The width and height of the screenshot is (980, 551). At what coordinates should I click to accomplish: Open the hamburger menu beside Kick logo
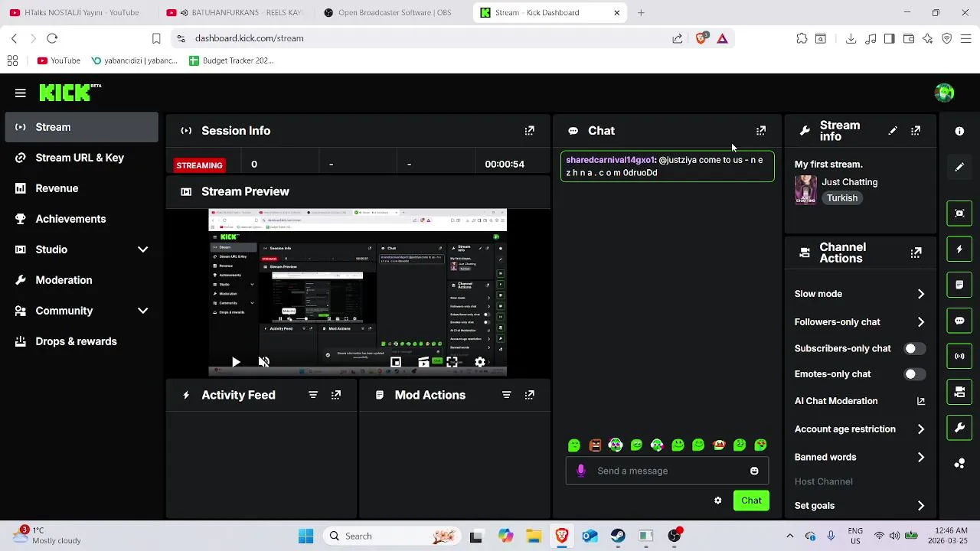pyautogui.click(x=21, y=93)
